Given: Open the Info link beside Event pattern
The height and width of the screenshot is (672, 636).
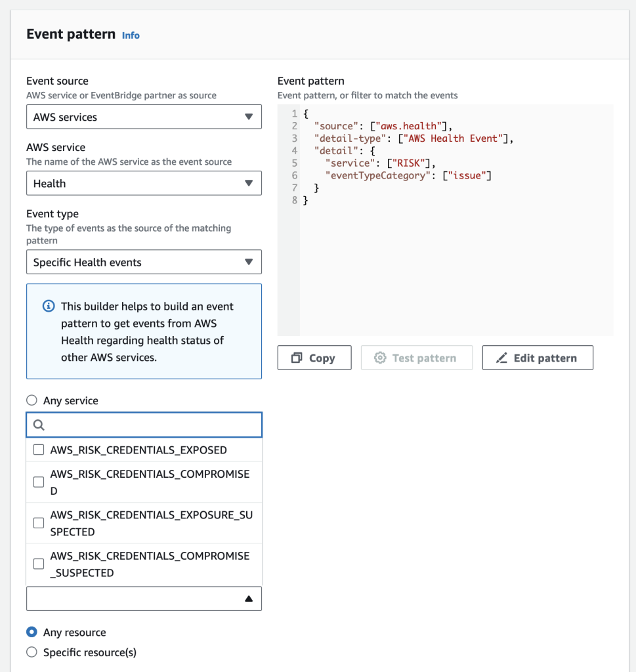Looking at the screenshot, I should (x=131, y=35).
